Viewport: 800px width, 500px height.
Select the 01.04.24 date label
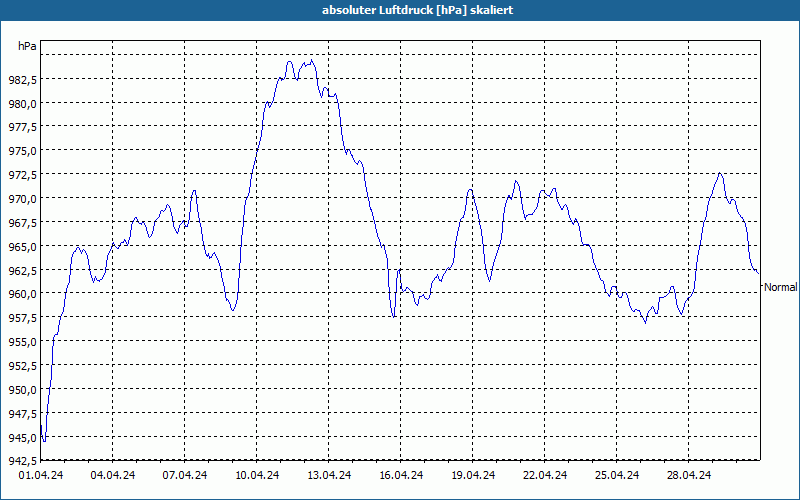(41, 475)
